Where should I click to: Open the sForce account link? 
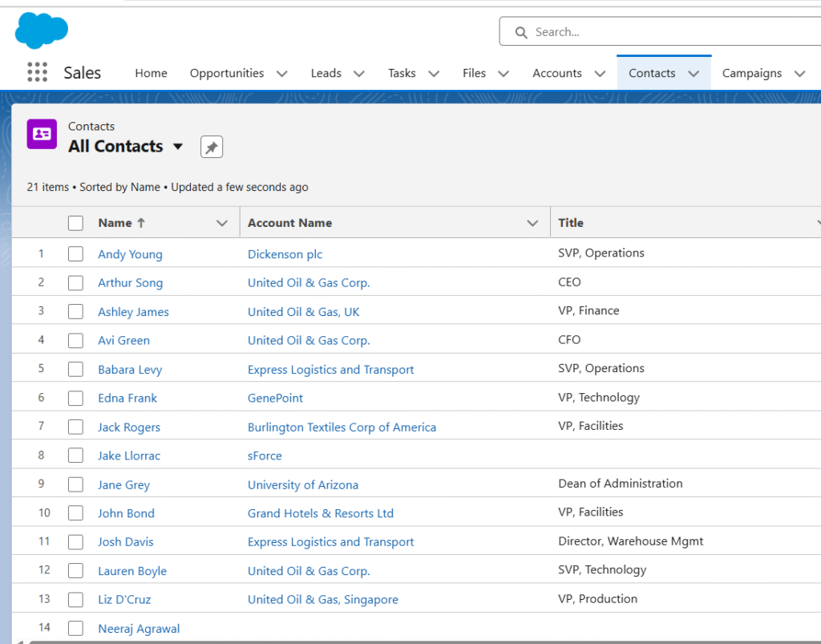click(265, 456)
